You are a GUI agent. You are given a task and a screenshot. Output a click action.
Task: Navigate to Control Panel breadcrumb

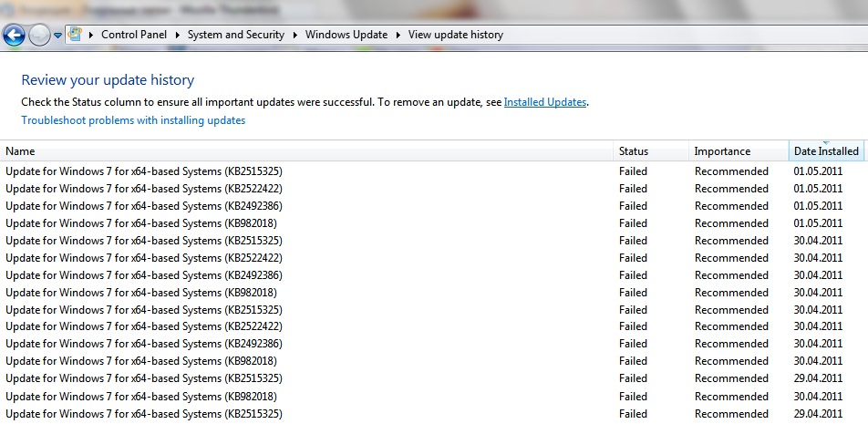(134, 35)
